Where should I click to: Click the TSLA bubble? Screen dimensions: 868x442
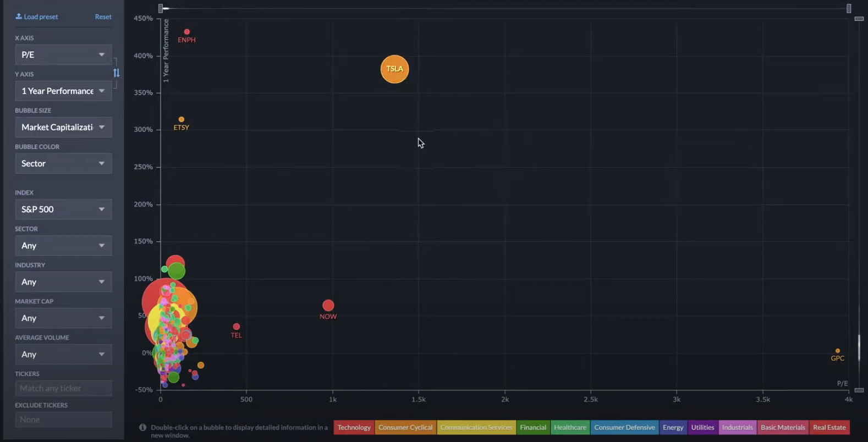(394, 69)
